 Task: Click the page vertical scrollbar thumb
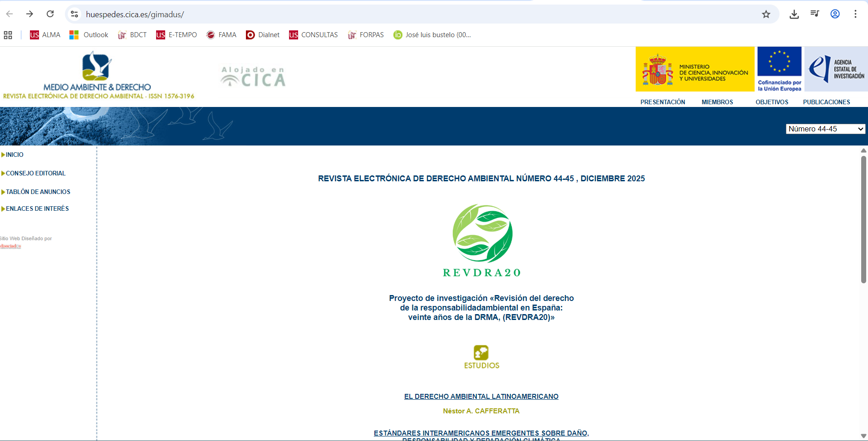863,220
